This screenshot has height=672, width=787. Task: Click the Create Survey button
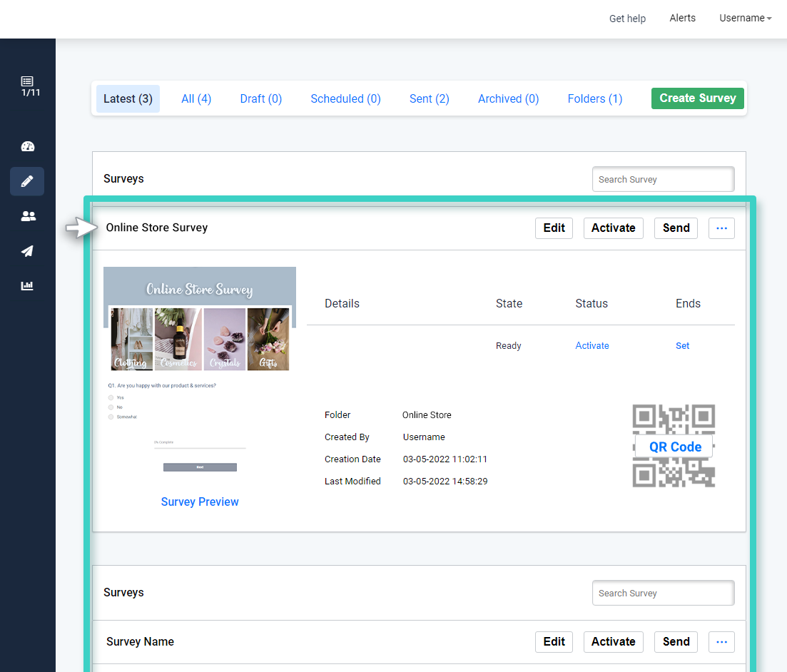(698, 98)
